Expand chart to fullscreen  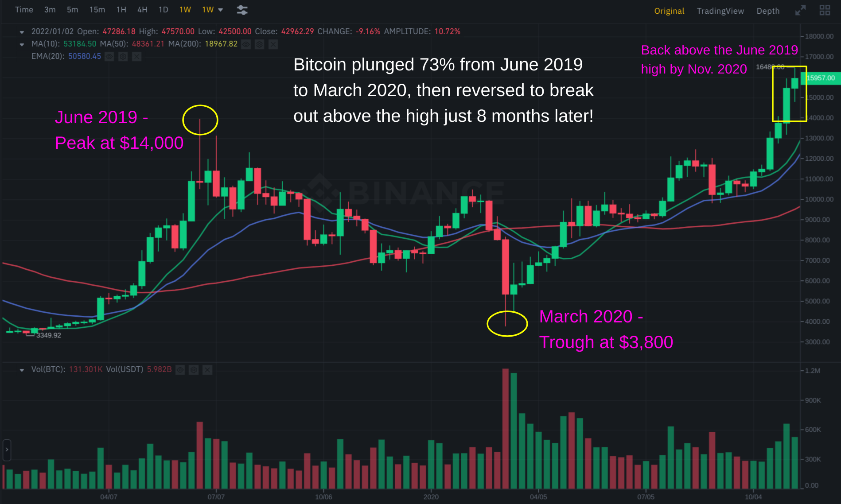[800, 11]
